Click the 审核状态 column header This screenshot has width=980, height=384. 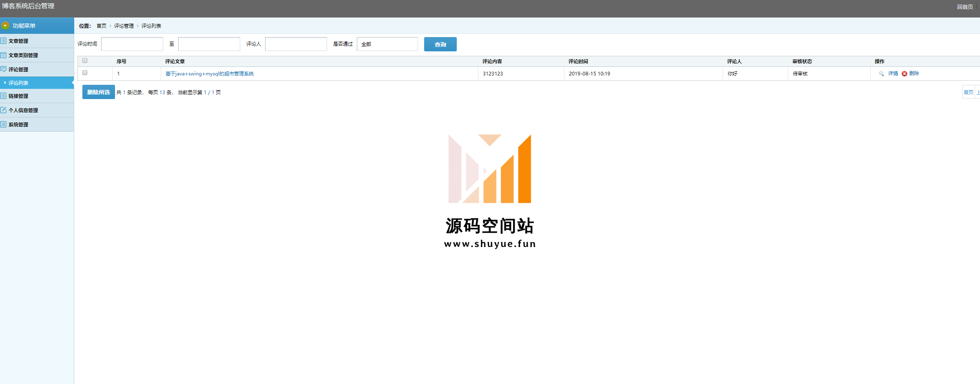click(802, 62)
